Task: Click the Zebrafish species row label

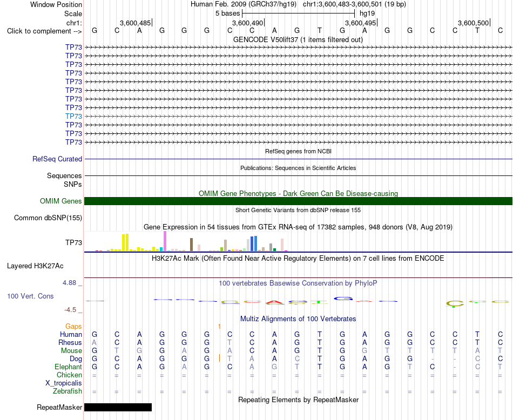Action: tap(67, 391)
